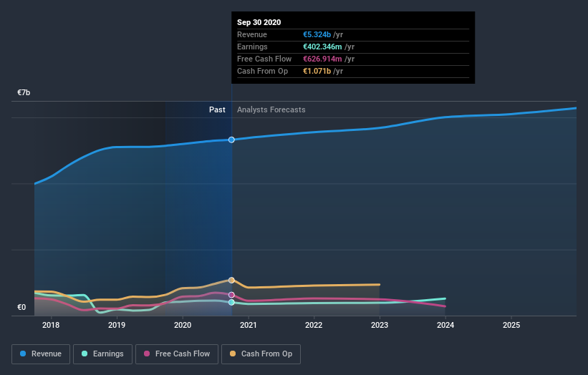Toggle the Cash From Op legend button
This screenshot has height=375, width=588.
[261, 354]
